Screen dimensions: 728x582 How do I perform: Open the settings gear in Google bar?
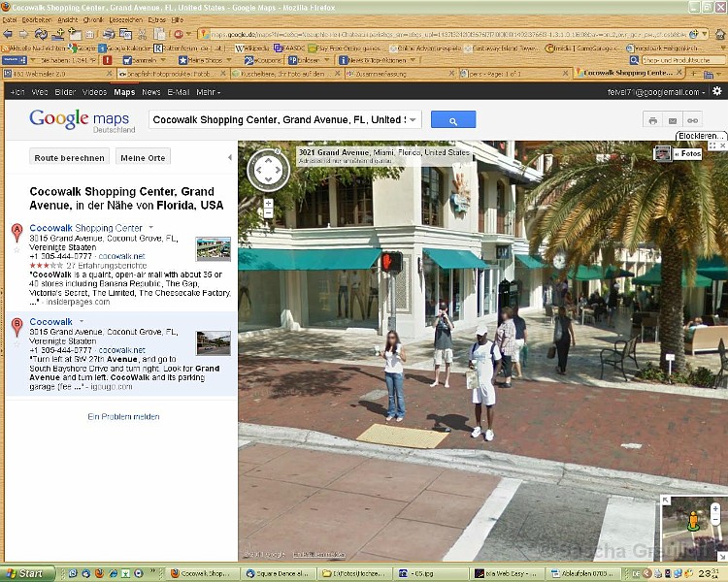716,91
